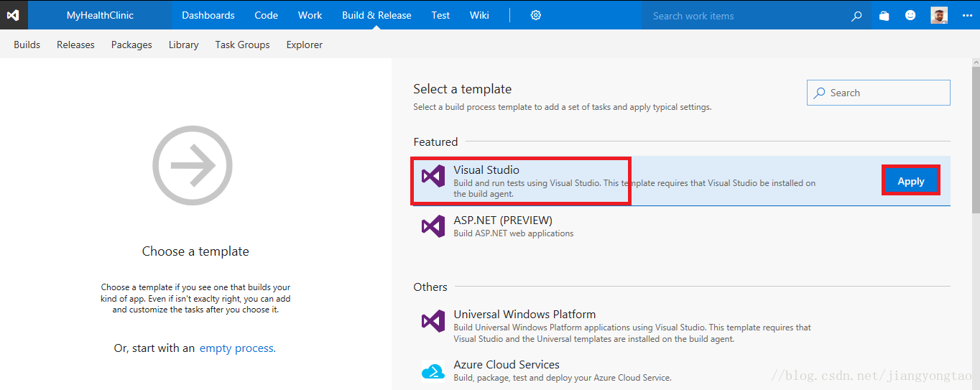Click the Universal Windows Platform template icon

click(433, 320)
